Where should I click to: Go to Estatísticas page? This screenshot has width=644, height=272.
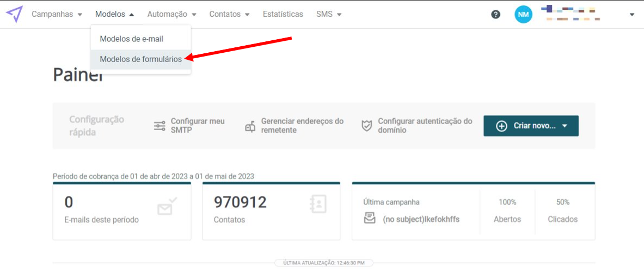pyautogui.click(x=283, y=14)
